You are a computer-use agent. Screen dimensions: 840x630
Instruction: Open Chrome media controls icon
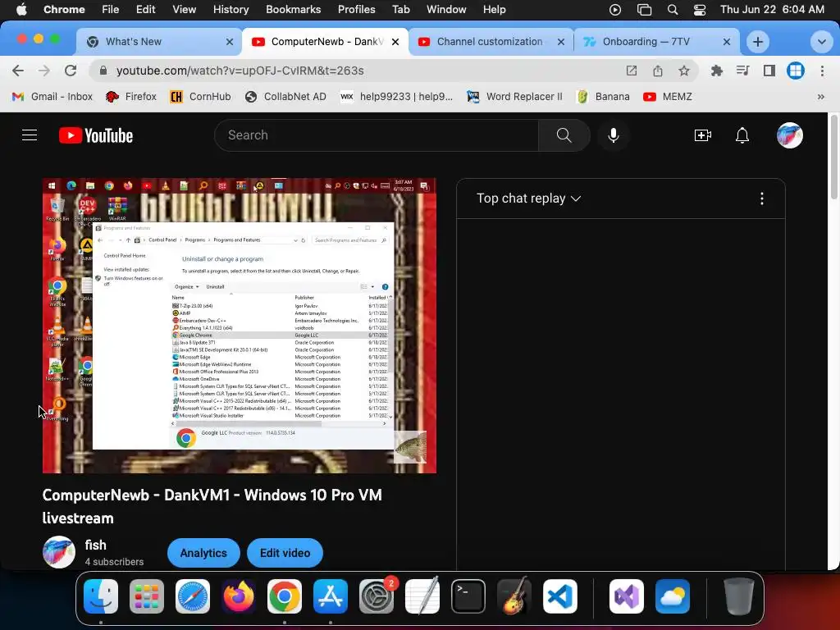(743, 71)
